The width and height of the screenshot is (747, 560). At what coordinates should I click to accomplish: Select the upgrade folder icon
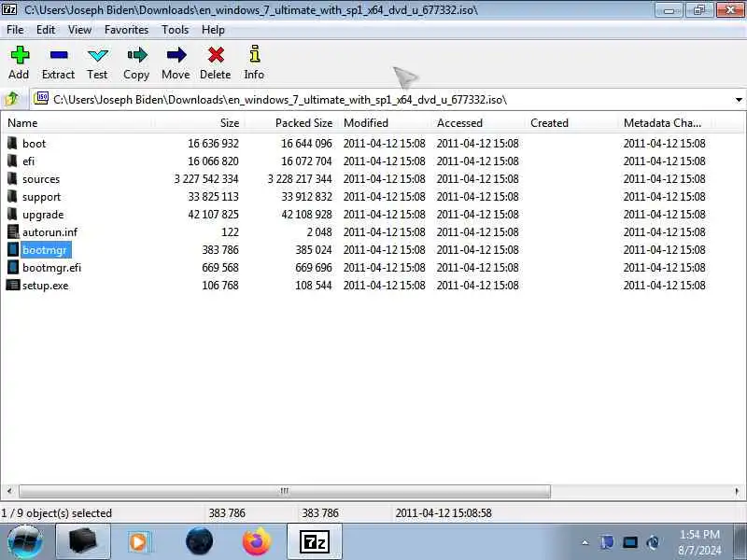pos(12,214)
